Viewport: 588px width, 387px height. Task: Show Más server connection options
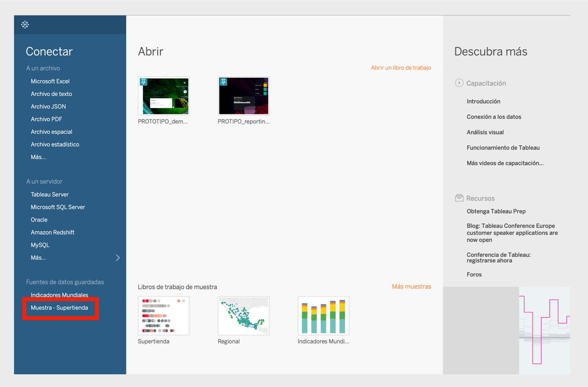pos(38,258)
